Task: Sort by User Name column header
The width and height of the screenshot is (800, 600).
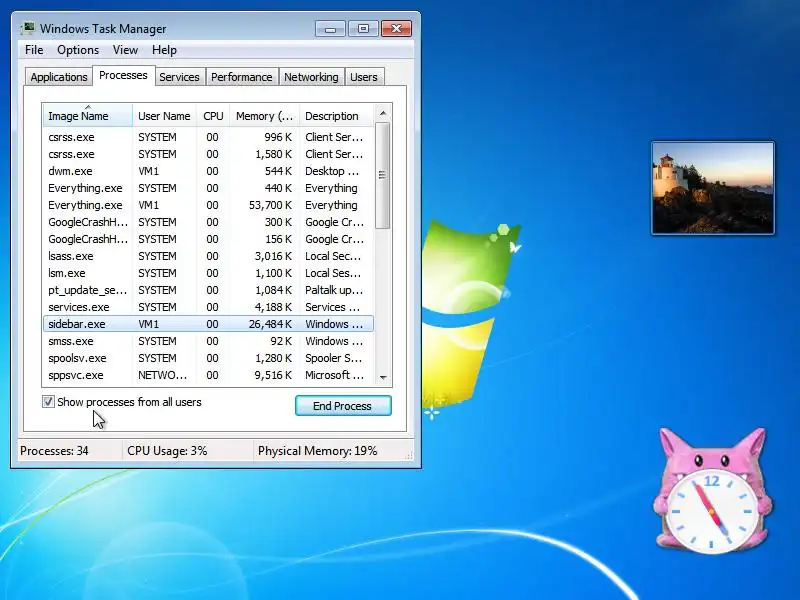Action: (x=164, y=116)
